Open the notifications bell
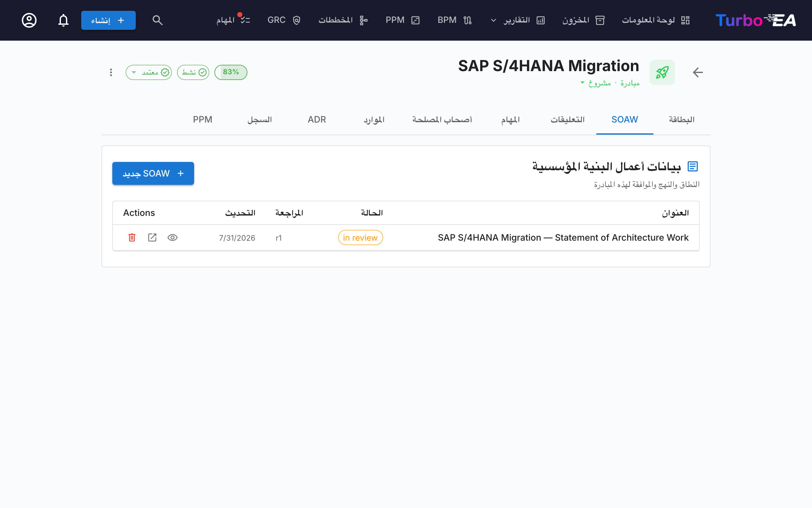This screenshot has height=508, width=812. pyautogui.click(x=63, y=20)
